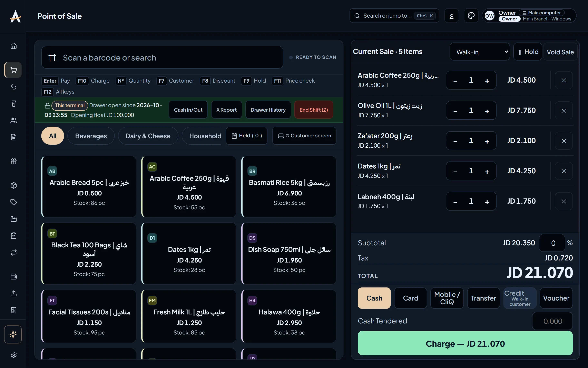This screenshot has height=368, width=588.
Task: Open the transfer arrows sidebar icon
Action: (x=14, y=252)
